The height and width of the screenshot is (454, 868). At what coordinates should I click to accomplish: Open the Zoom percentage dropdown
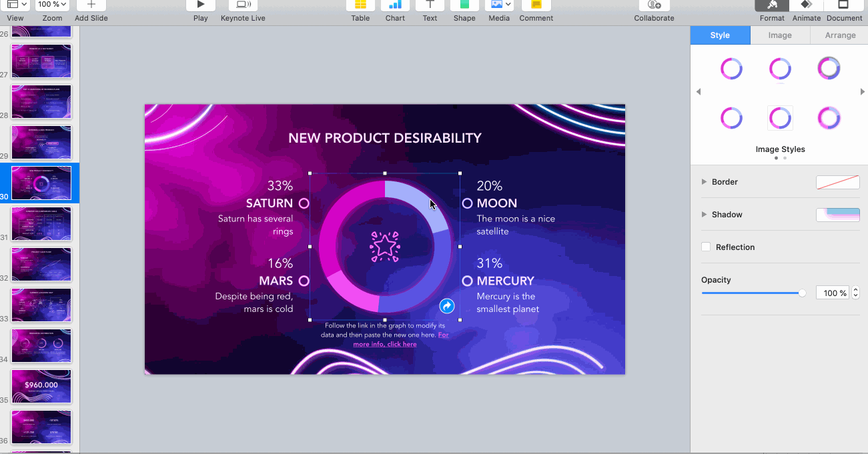tap(53, 5)
